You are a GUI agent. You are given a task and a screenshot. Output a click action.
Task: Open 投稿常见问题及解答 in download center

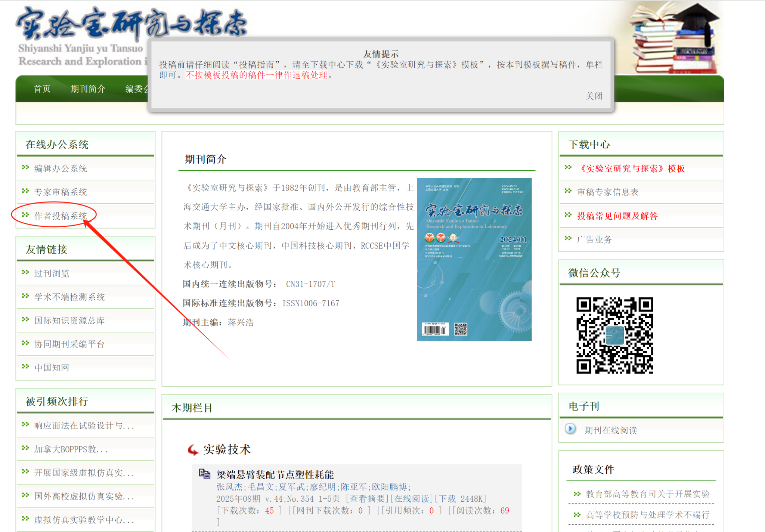[617, 216]
